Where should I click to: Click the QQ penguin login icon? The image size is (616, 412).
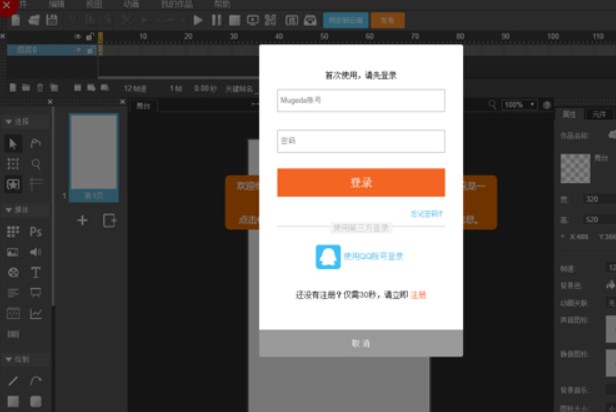pos(328,257)
